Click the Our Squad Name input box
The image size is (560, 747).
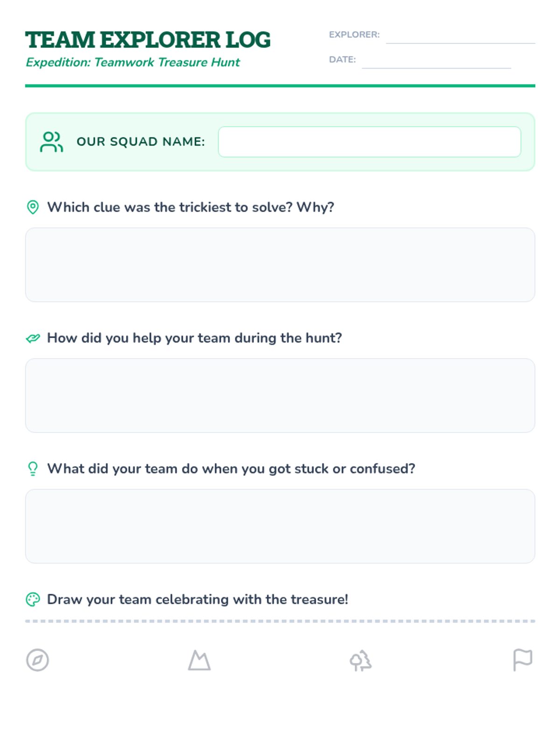point(369,142)
